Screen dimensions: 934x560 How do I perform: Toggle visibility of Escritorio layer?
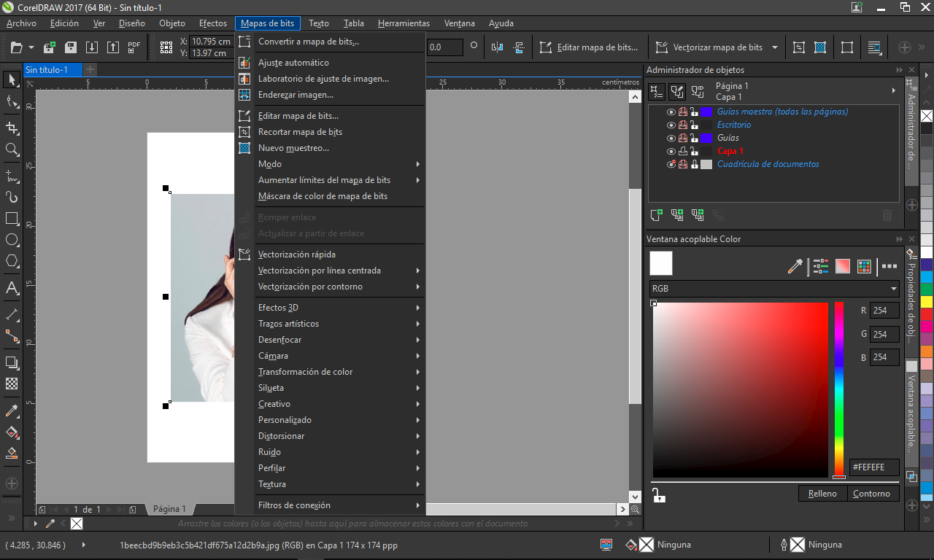pyautogui.click(x=671, y=125)
